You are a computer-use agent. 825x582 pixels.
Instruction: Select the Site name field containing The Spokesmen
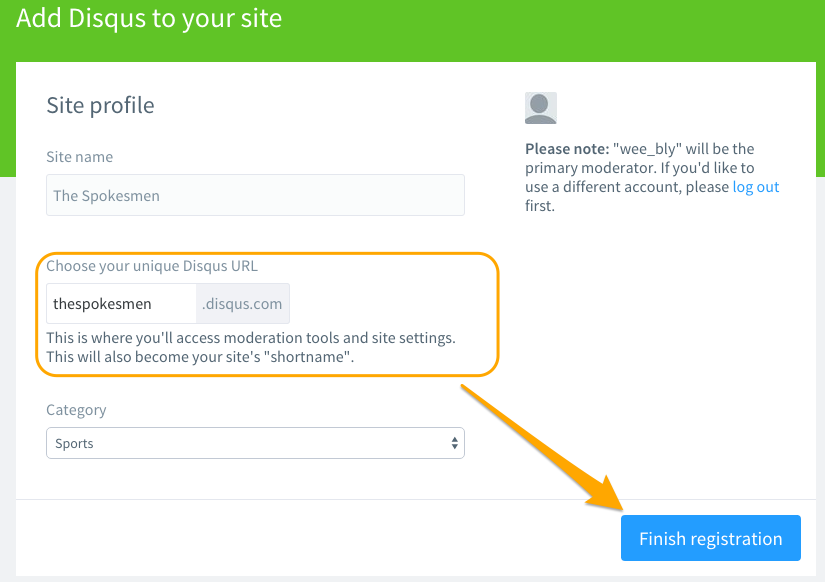click(x=255, y=195)
